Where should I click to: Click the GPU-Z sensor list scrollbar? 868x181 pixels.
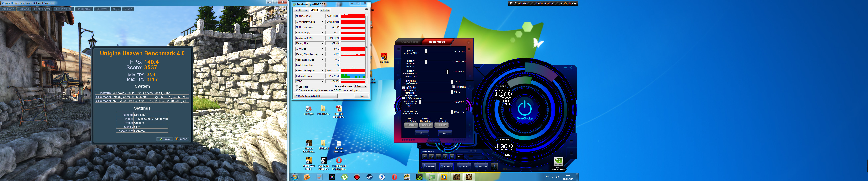(367, 48)
